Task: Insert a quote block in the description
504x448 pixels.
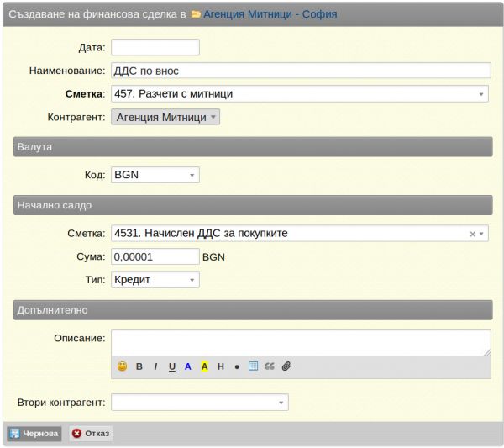Action: coord(270,366)
